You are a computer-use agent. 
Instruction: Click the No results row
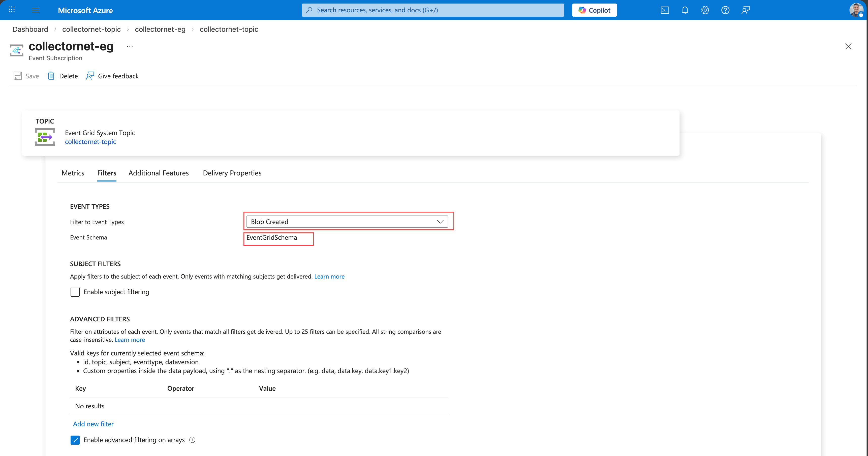(x=259, y=406)
